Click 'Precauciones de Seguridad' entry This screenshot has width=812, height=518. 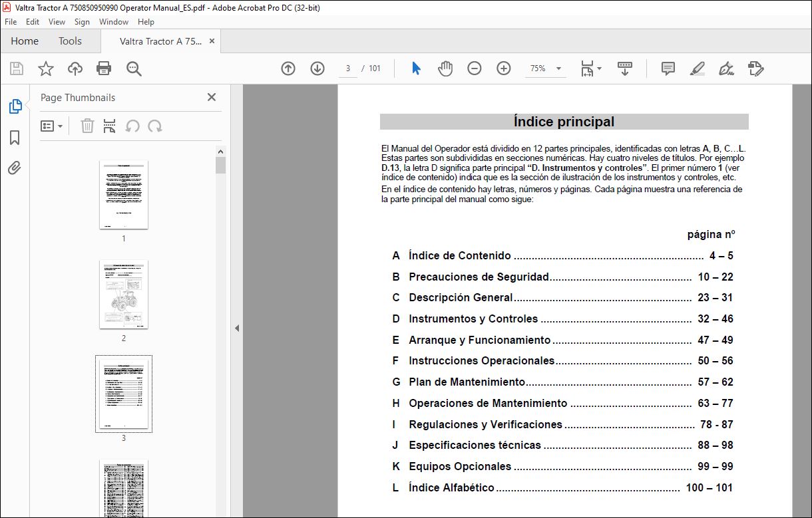(562, 277)
